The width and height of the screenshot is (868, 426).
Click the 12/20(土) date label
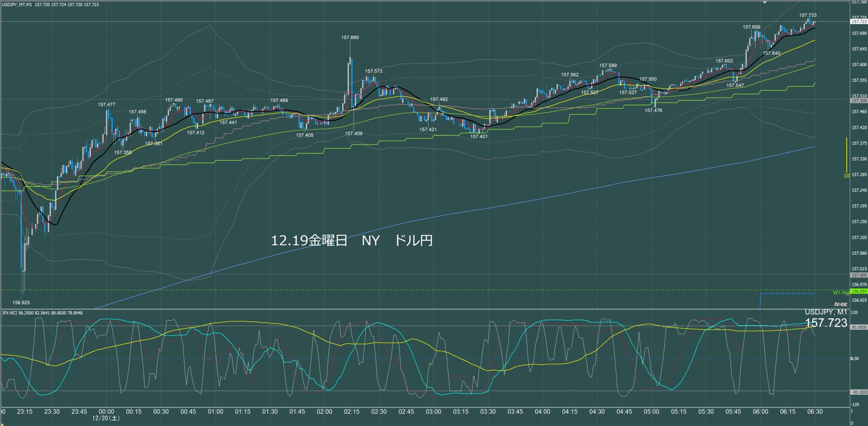pos(106,418)
